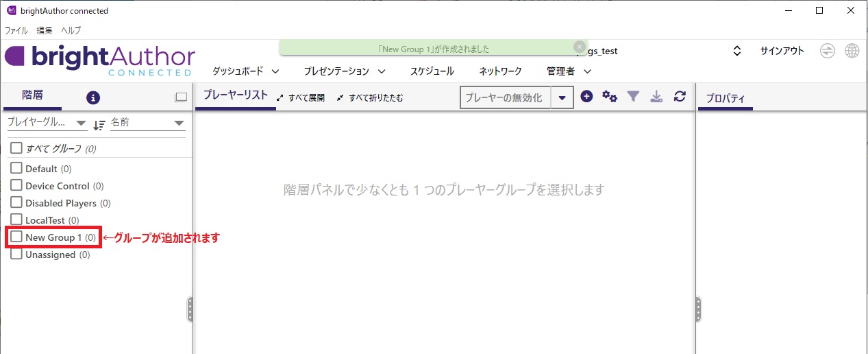Image resolution: width=868 pixels, height=354 pixels.
Task: Click the download export icon
Action: click(656, 97)
